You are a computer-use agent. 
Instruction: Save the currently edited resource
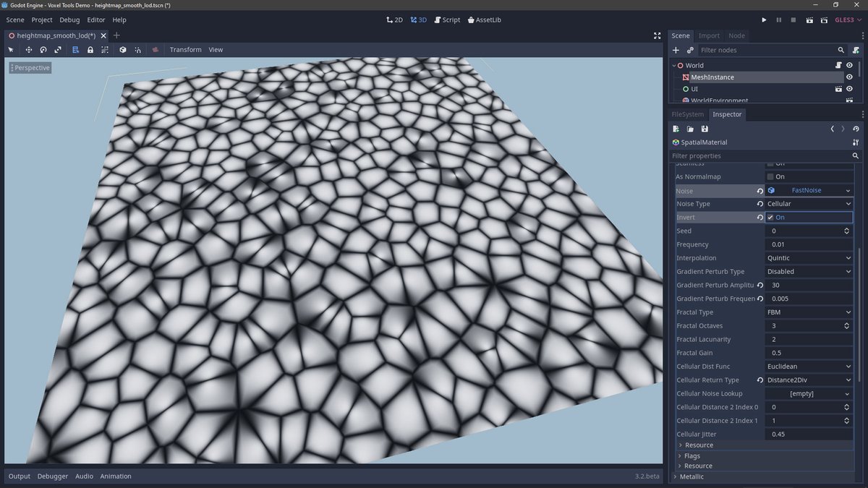[x=705, y=129]
